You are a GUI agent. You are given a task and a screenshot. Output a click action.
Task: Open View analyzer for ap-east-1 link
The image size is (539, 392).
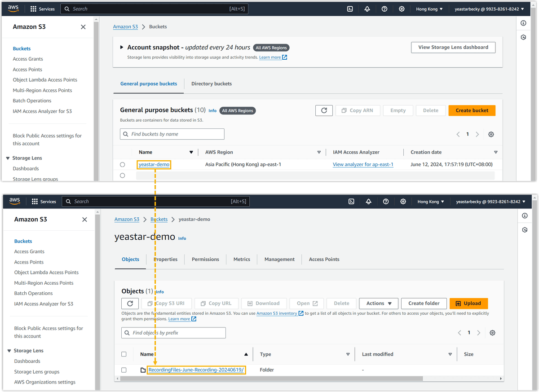coord(363,164)
